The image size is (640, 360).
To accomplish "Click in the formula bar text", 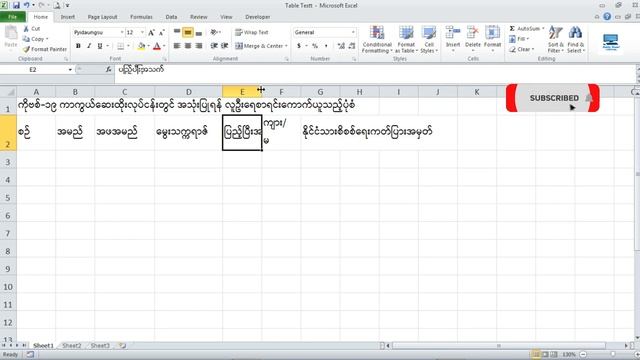I will tap(140, 69).
